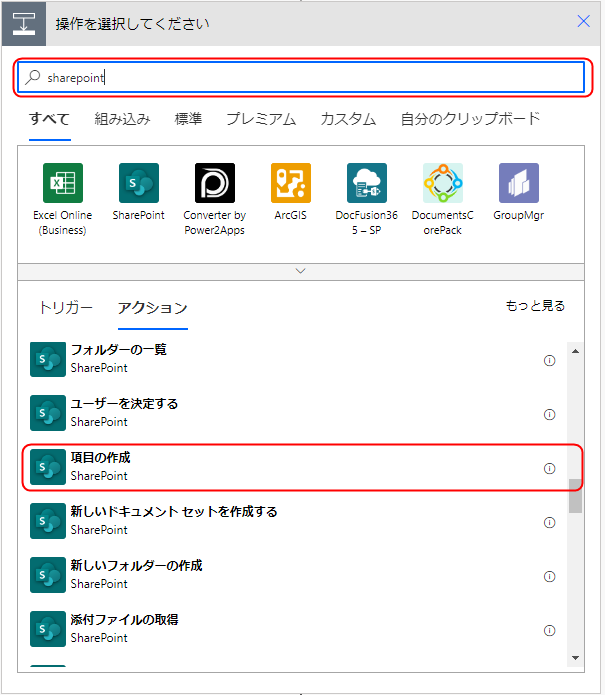Click the choose-operation header icon
Image resolution: width=605 pixels, height=695 pixels.
tap(24, 23)
